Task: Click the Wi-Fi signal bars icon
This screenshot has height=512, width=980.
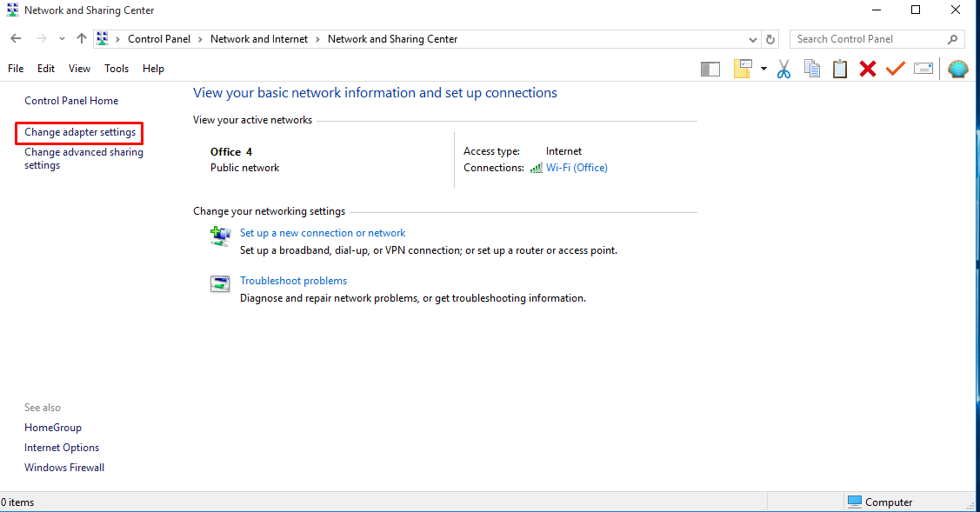Action: click(537, 168)
